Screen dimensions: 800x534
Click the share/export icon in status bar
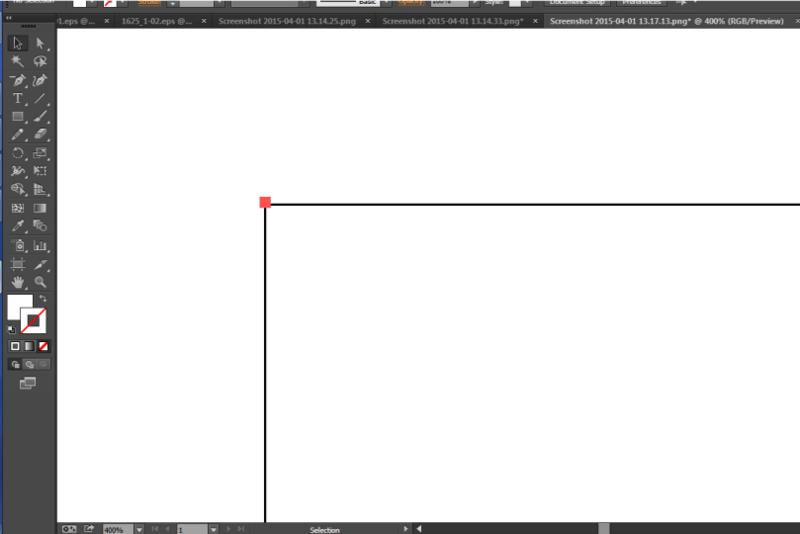point(89,529)
